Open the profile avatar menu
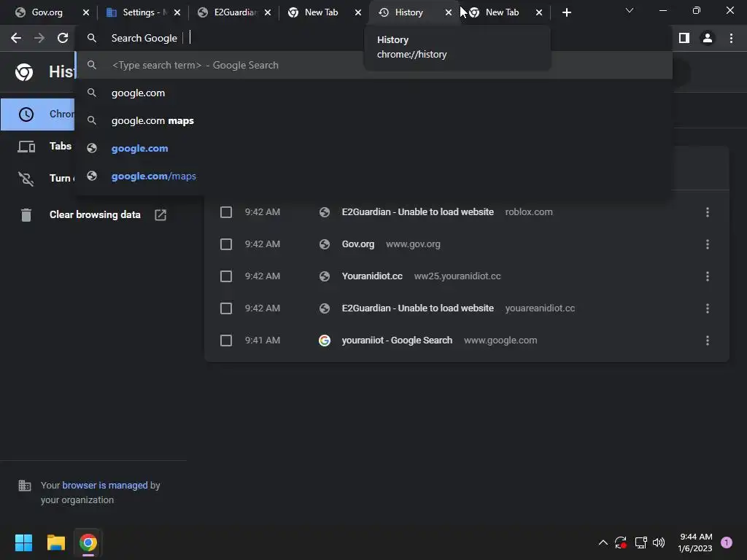This screenshot has height=560, width=747. (x=708, y=38)
